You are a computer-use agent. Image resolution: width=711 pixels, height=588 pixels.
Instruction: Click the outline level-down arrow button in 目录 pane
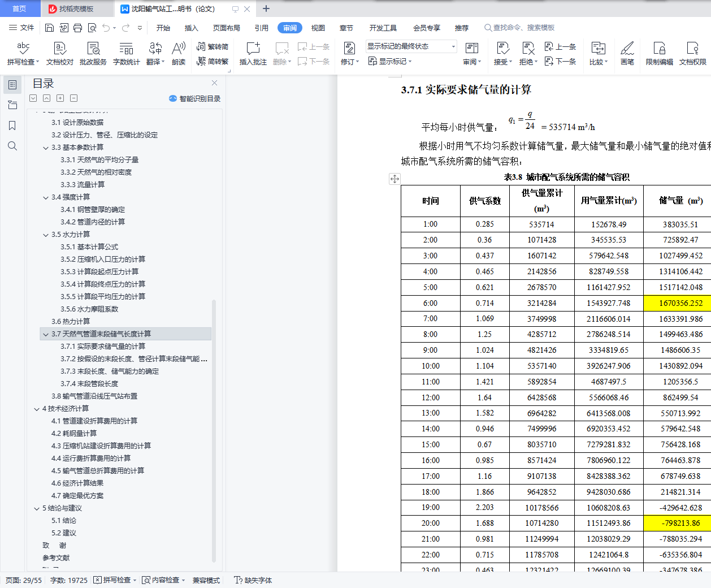pyautogui.click(x=33, y=98)
